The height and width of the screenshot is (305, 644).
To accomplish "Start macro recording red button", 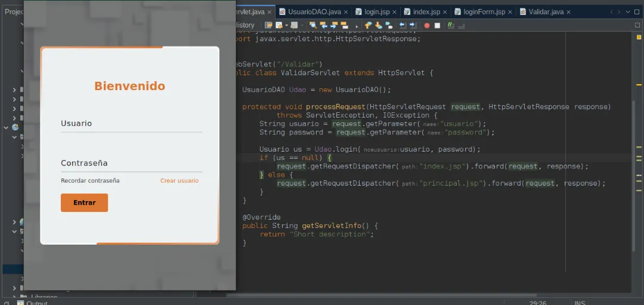I will click(x=427, y=26).
